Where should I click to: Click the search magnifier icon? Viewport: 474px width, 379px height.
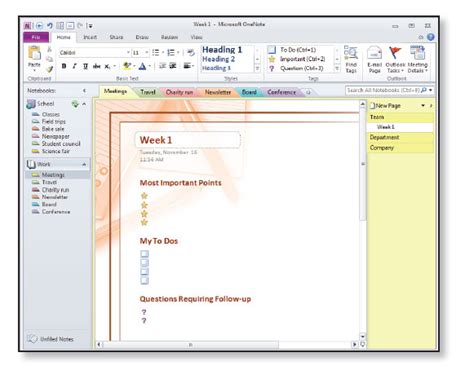(424, 90)
